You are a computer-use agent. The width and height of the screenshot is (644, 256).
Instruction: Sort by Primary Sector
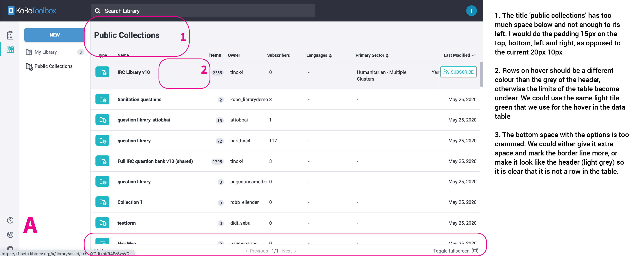[387, 55]
